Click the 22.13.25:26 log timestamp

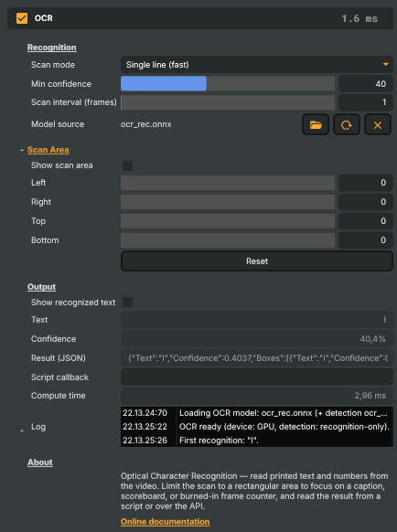coord(145,441)
